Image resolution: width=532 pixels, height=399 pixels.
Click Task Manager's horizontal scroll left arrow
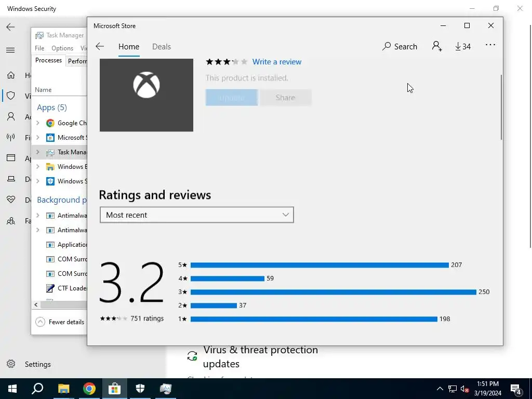(x=36, y=304)
